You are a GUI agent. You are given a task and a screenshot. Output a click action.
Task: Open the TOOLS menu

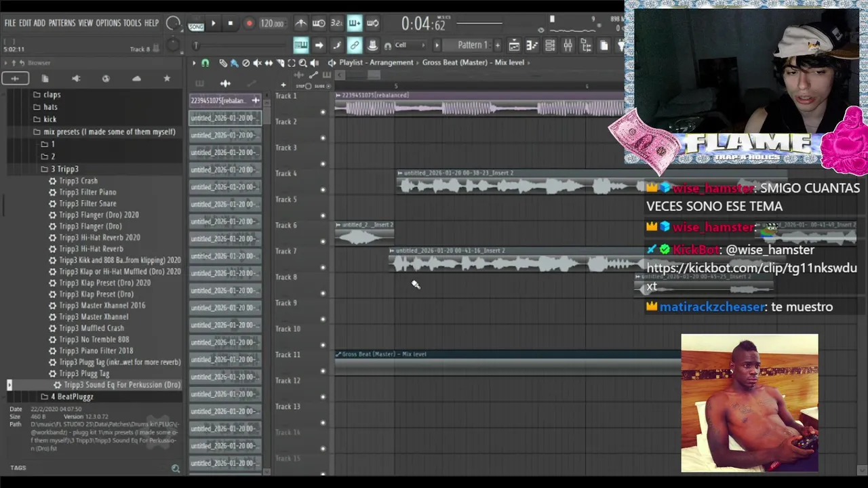(132, 23)
